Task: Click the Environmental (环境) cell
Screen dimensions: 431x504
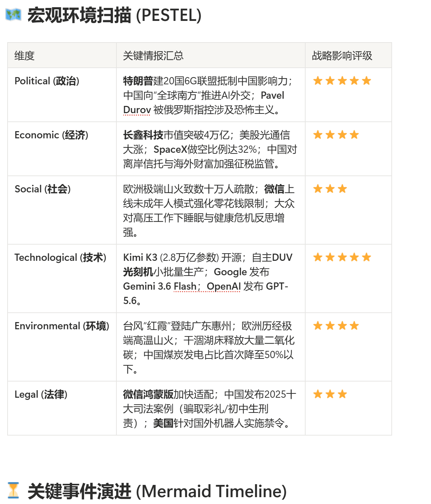Action: click(x=62, y=347)
